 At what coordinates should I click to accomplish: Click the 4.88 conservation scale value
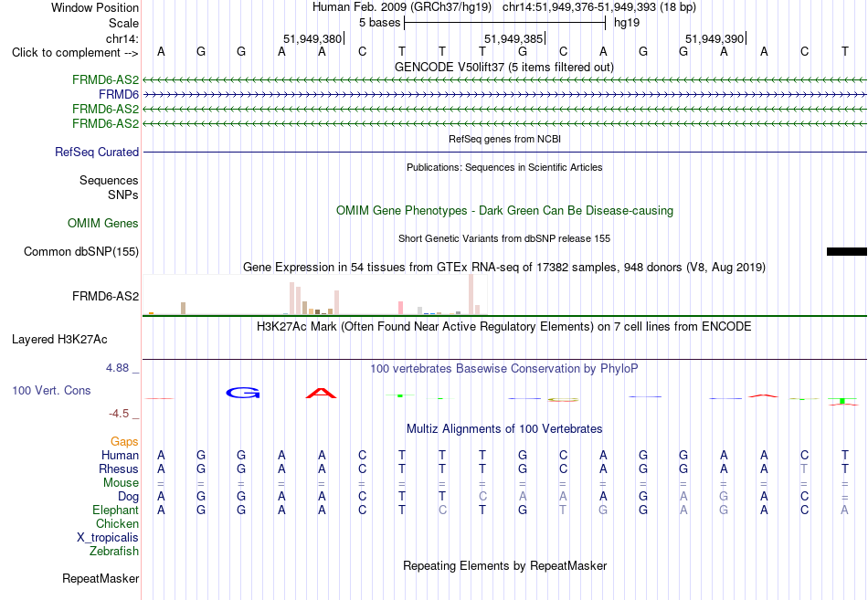point(117,367)
